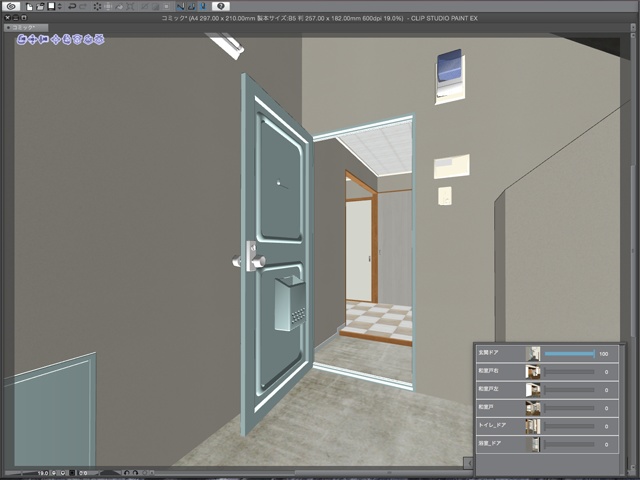Redo the last undone action
Viewport: 640px width, 480px height.
[x=83, y=6]
